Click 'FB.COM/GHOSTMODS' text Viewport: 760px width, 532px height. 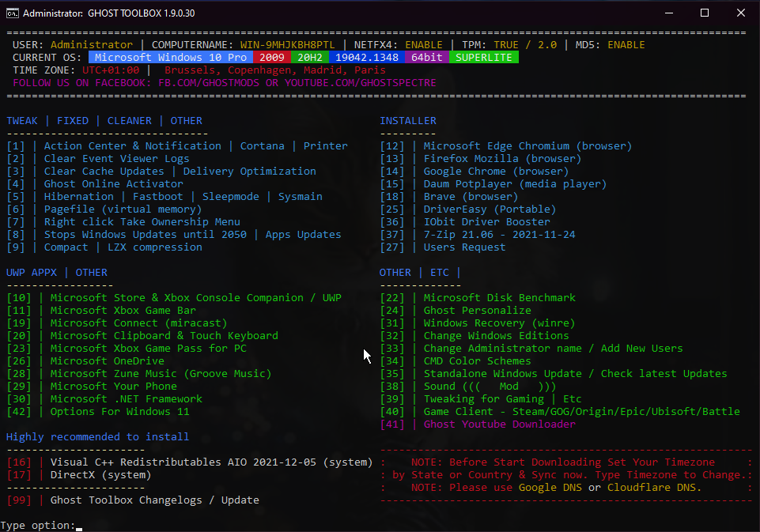[x=209, y=82]
